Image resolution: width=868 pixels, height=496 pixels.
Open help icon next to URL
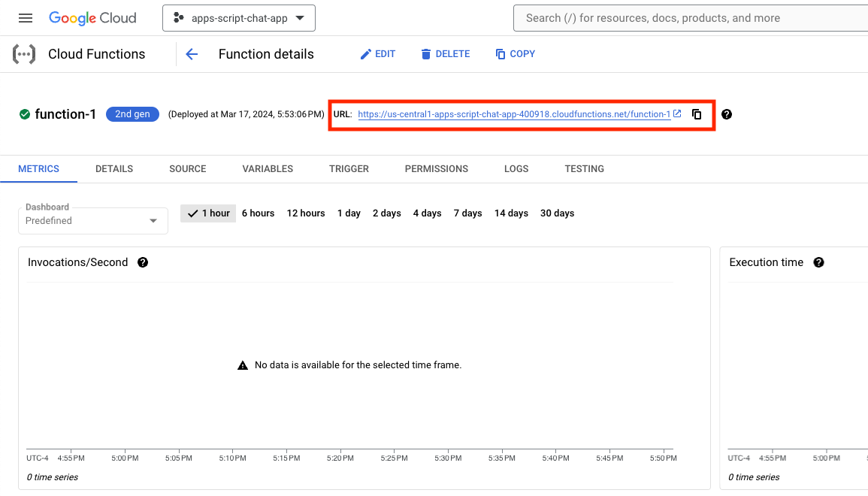[x=726, y=114]
